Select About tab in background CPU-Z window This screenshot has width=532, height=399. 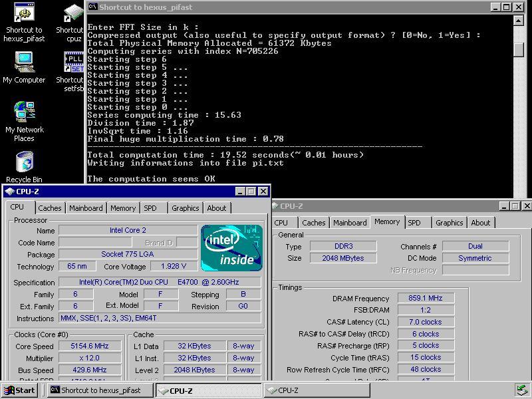click(x=480, y=223)
